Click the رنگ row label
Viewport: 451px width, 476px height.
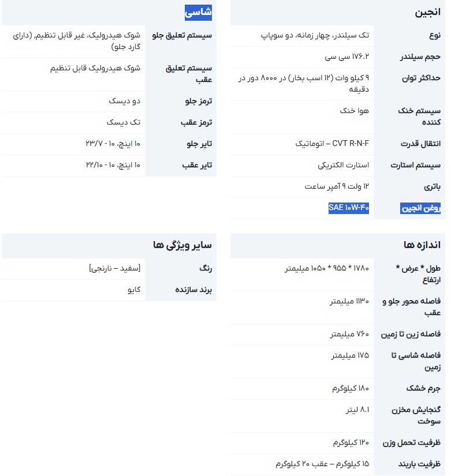click(206, 268)
